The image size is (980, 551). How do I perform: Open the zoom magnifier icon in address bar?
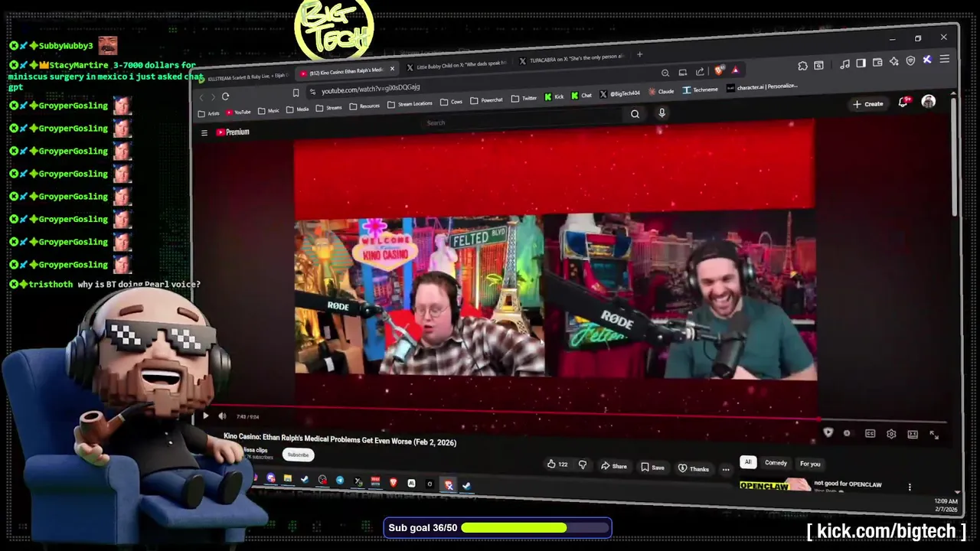[665, 73]
